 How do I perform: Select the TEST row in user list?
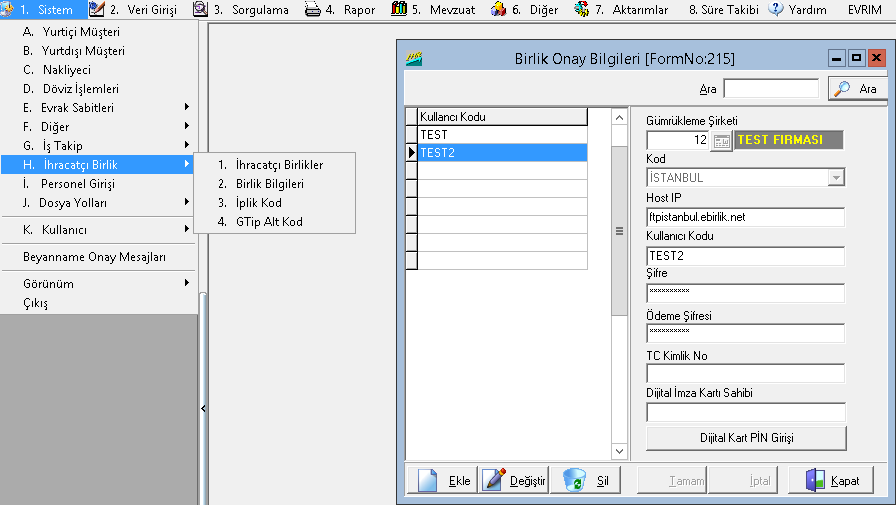[502, 135]
